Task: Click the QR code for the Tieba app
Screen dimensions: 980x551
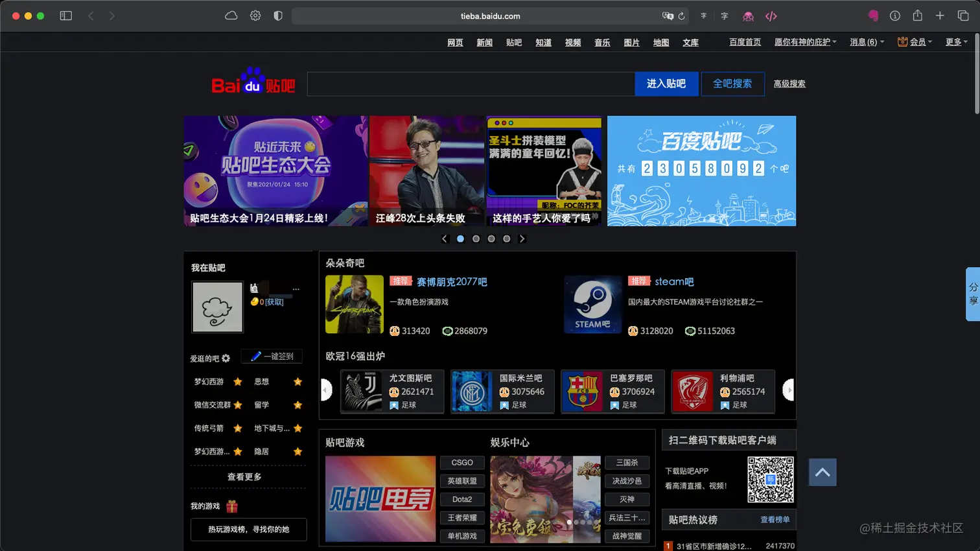Action: click(x=771, y=480)
